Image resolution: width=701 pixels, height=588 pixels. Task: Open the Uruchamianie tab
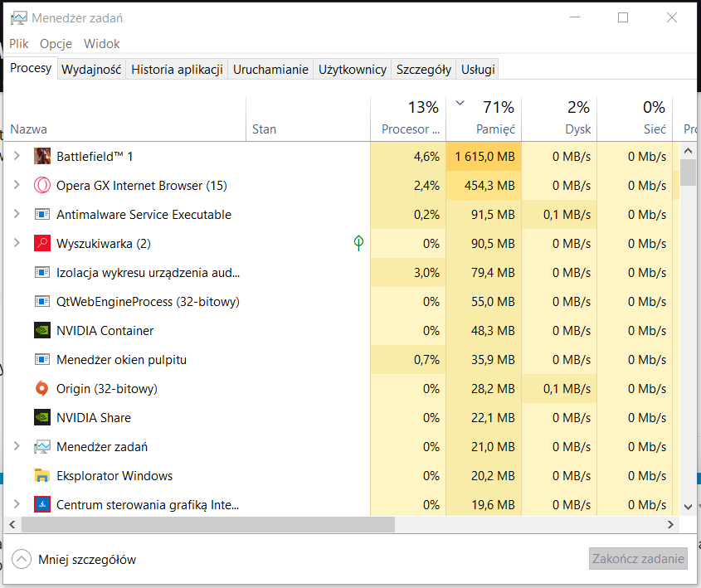click(x=270, y=70)
